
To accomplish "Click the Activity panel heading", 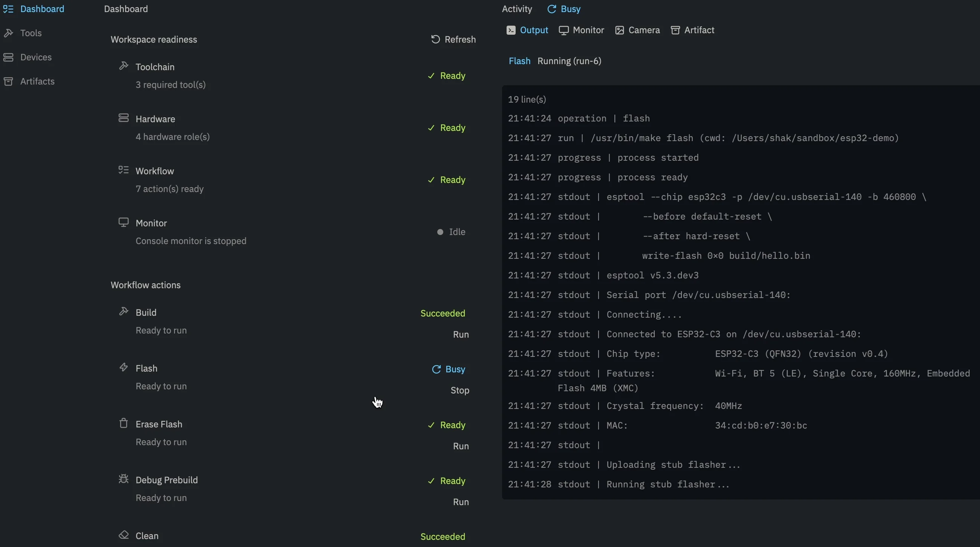I will coord(517,9).
